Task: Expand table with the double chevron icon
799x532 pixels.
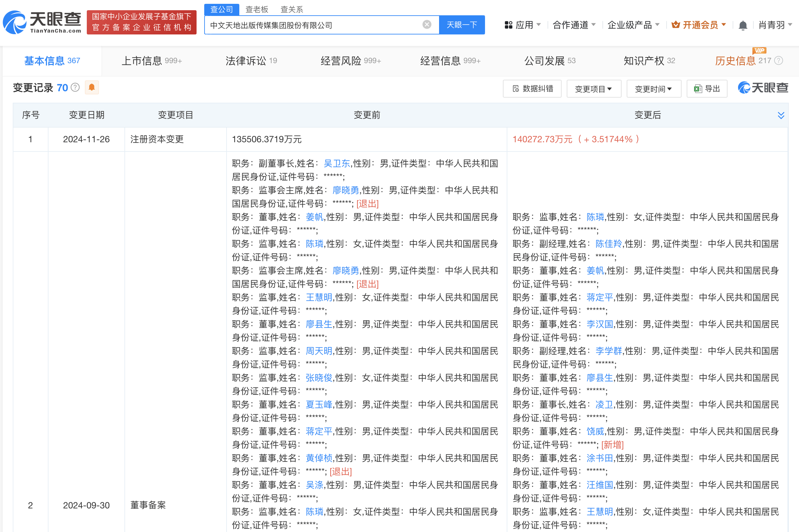Action: point(781,115)
